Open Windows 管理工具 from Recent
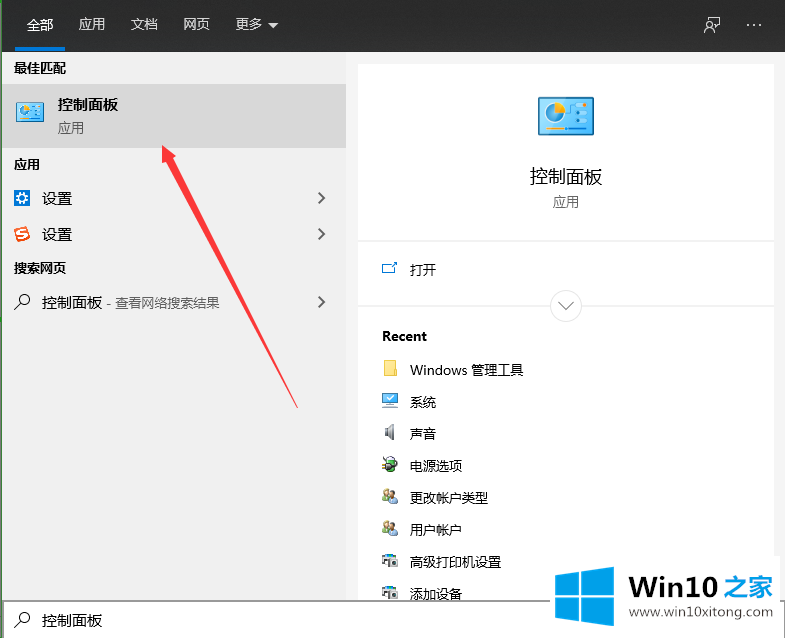 pos(466,370)
